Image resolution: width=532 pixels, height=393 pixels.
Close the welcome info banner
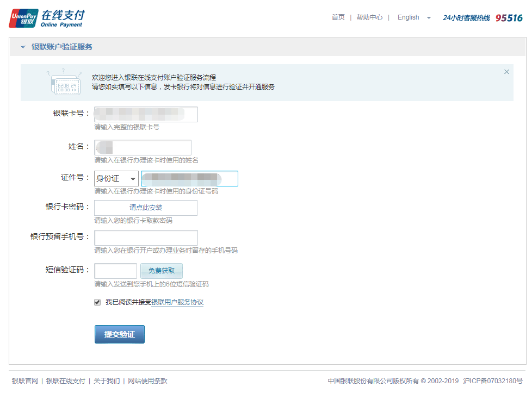tap(506, 72)
